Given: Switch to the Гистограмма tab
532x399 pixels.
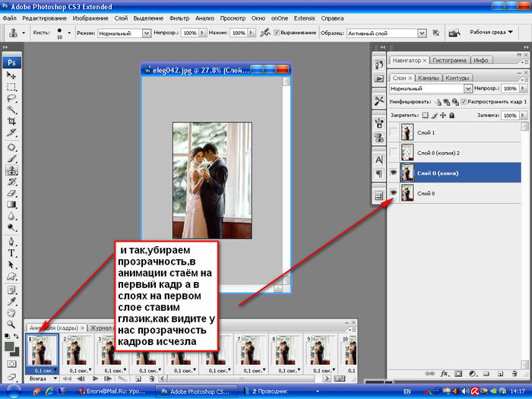Looking at the screenshot, I should point(449,60).
